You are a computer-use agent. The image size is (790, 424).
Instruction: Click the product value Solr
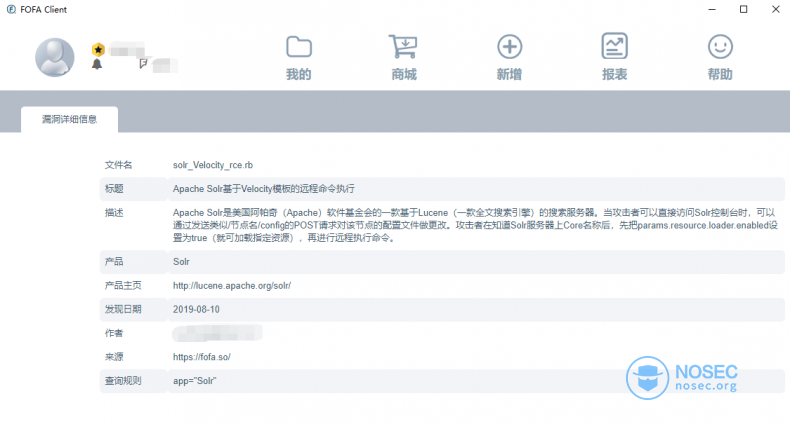tap(181, 262)
